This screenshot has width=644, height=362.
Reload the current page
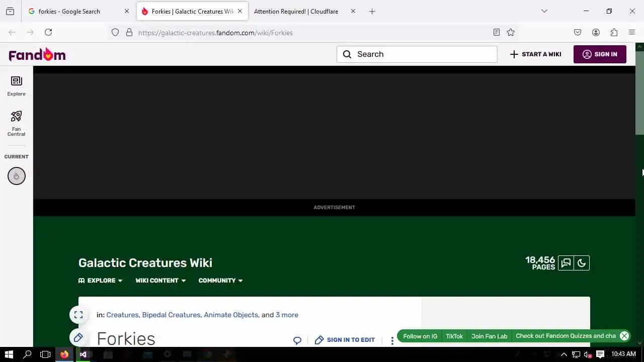tap(48, 32)
